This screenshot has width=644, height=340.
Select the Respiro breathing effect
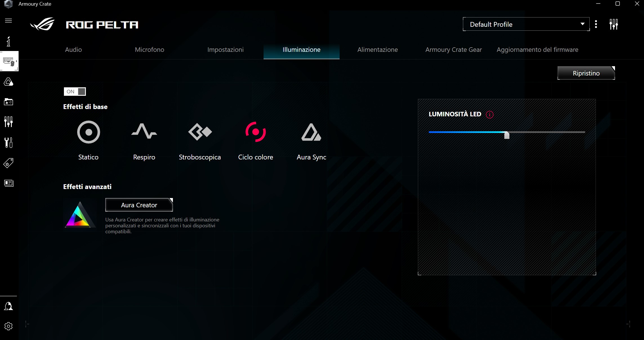click(144, 141)
